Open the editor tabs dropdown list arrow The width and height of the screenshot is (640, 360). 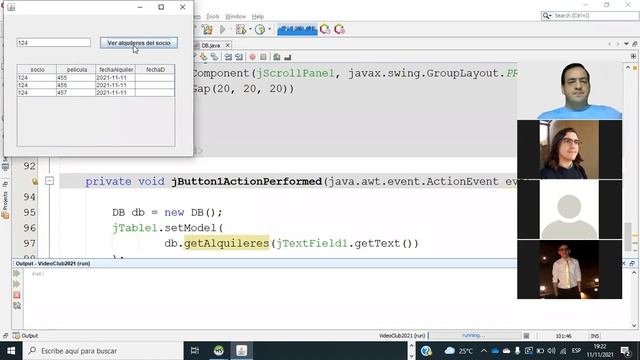pos(626,44)
